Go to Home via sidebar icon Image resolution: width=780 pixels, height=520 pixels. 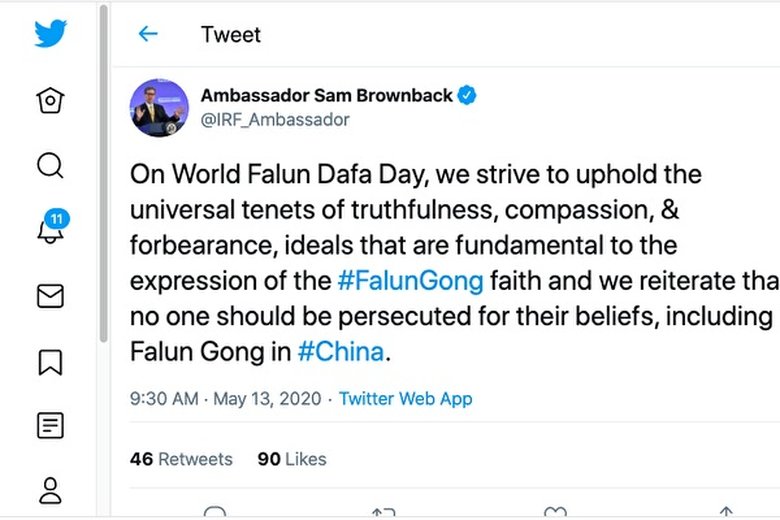coord(50,101)
